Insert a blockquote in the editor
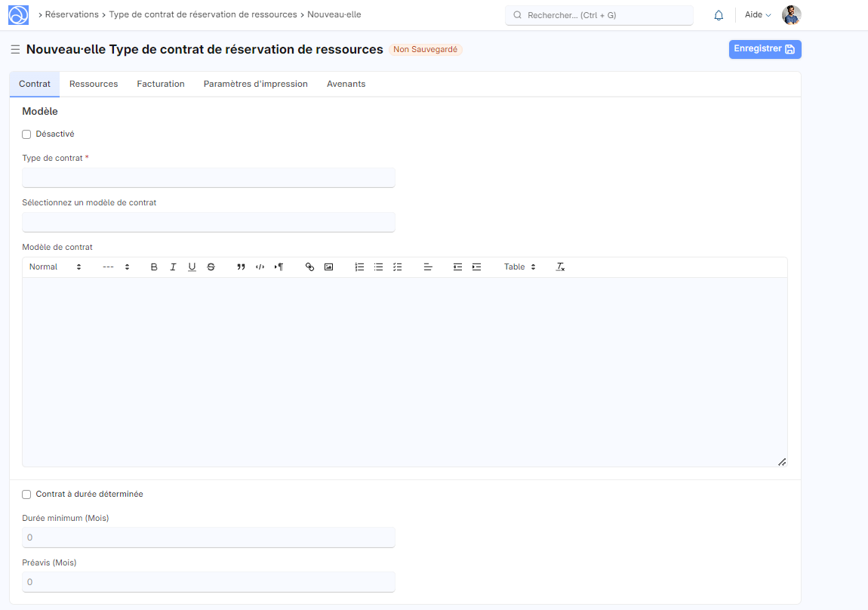 pyautogui.click(x=241, y=267)
